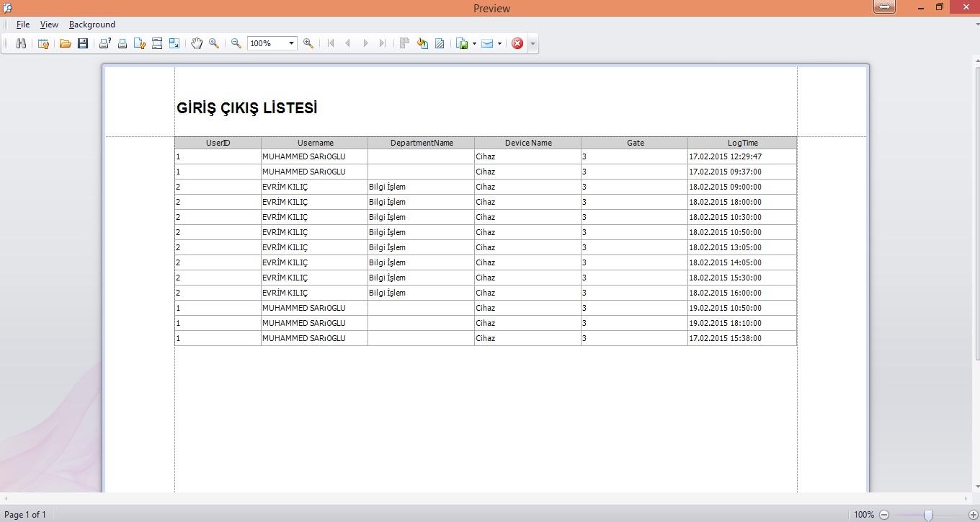Click the Gate column header
This screenshot has height=522, width=980.
coord(635,143)
